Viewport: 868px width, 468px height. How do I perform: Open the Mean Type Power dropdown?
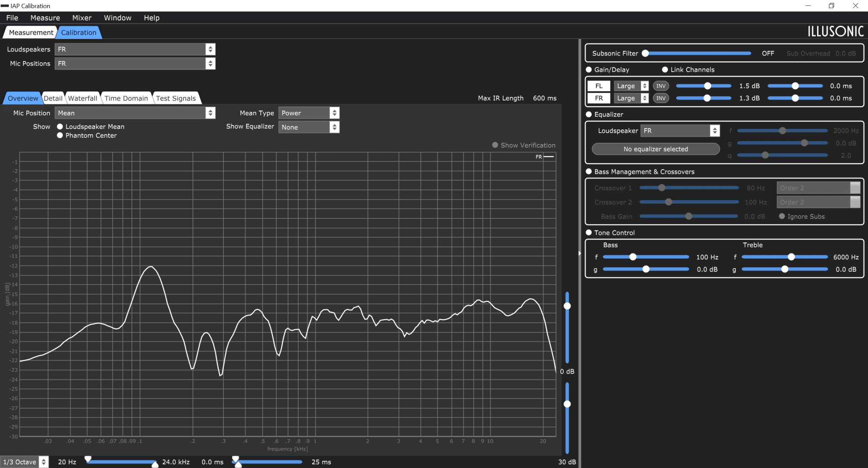[309, 113]
